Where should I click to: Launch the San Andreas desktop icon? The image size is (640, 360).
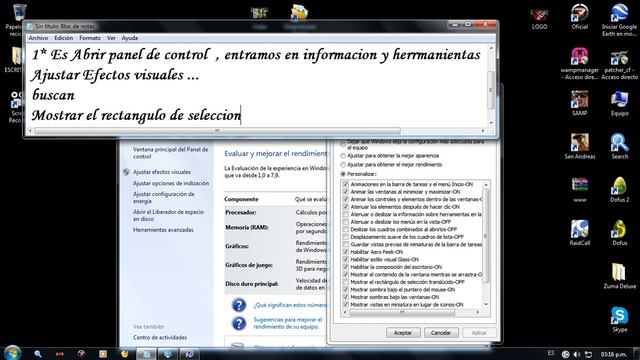580,146
